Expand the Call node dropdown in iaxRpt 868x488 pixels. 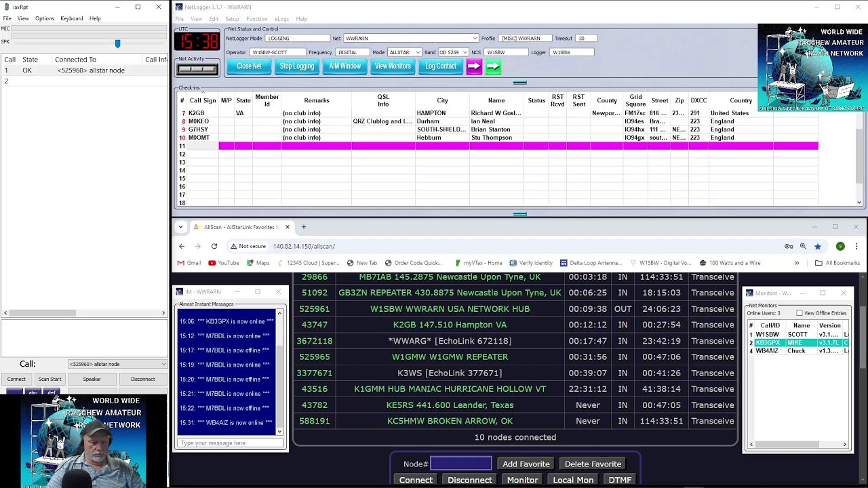(x=117, y=364)
